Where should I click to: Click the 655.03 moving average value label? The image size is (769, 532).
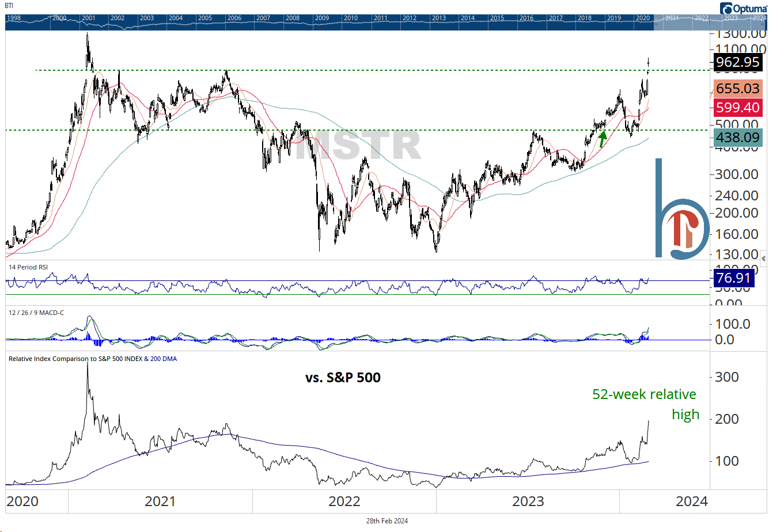coord(738,89)
